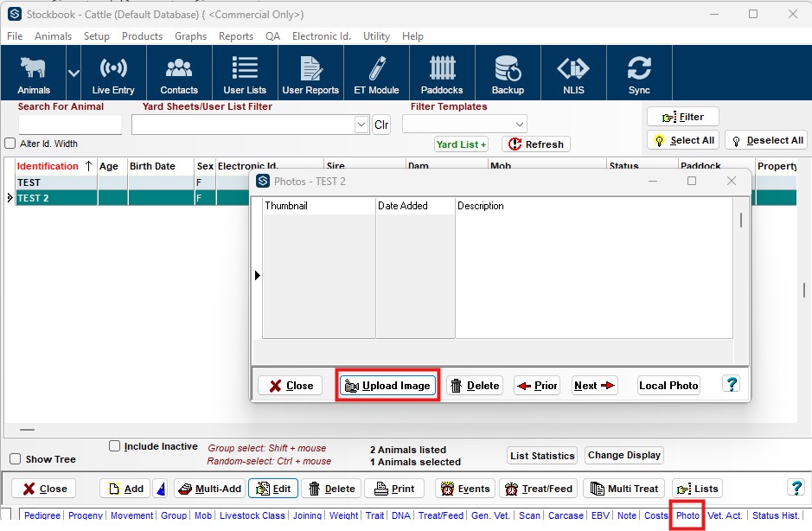Image resolution: width=812 pixels, height=531 pixels.
Task: Open User Reports from the toolbar
Action: pyautogui.click(x=310, y=73)
